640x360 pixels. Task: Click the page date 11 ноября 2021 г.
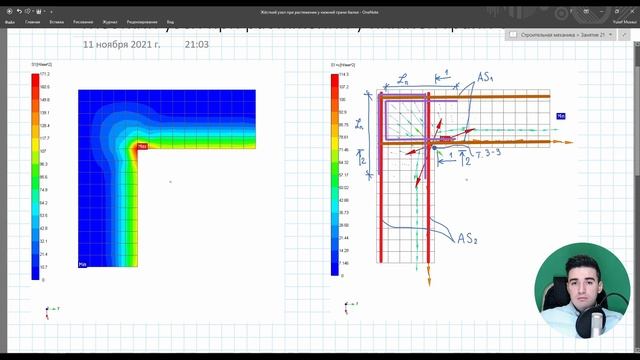click(x=121, y=44)
